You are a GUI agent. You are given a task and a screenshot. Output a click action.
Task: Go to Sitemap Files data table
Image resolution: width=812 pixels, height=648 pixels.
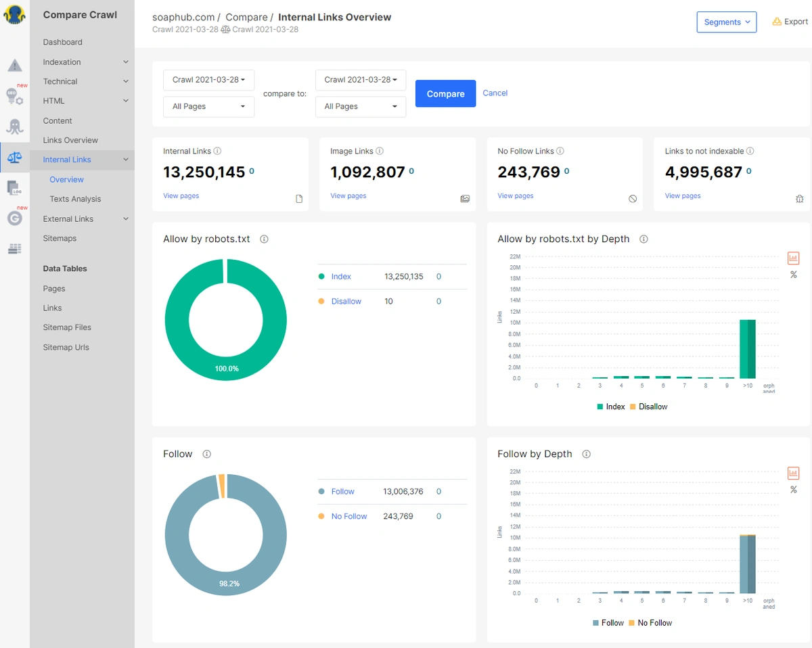tap(67, 327)
